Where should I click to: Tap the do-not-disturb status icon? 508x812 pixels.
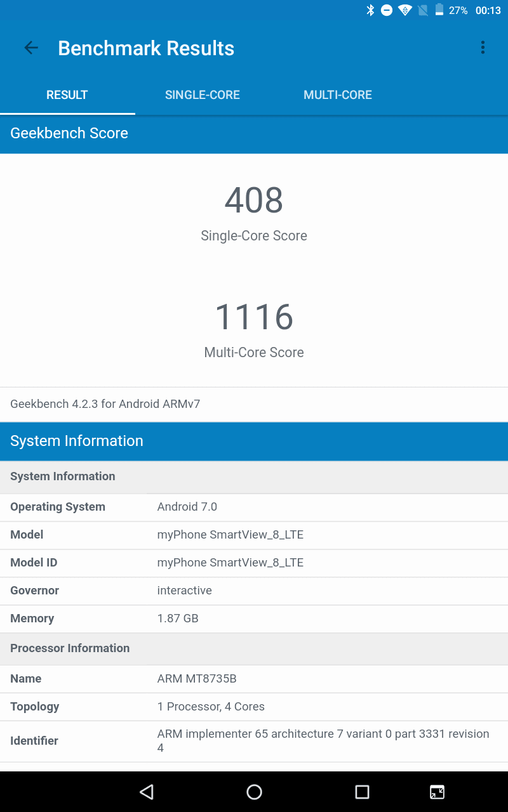point(387,10)
